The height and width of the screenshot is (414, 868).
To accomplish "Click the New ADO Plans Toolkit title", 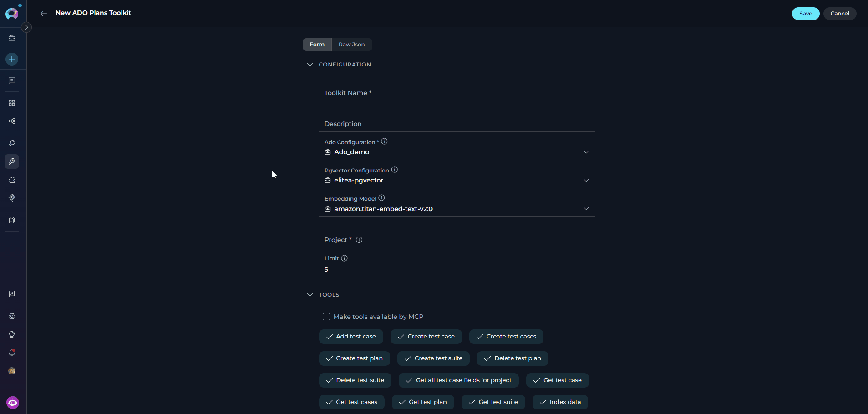I will (x=93, y=13).
